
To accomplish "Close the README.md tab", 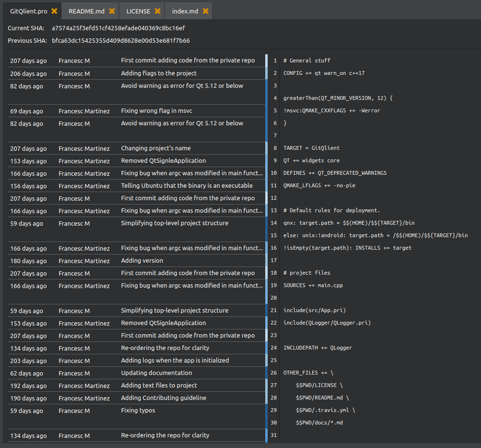I will pos(112,11).
